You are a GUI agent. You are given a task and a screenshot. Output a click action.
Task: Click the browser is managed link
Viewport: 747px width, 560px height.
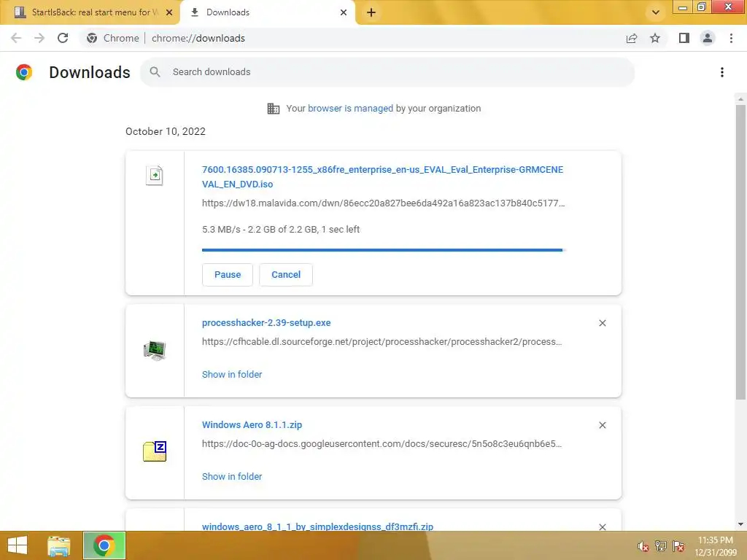click(351, 109)
